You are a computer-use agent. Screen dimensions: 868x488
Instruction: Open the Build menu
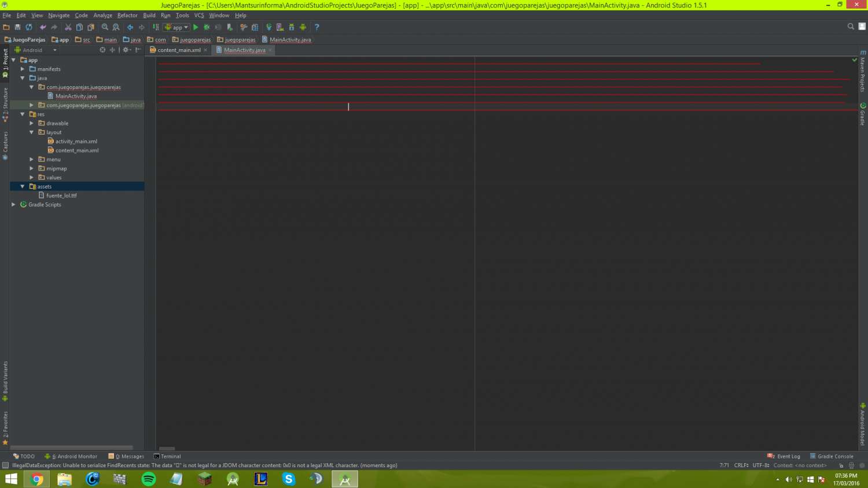[149, 16]
